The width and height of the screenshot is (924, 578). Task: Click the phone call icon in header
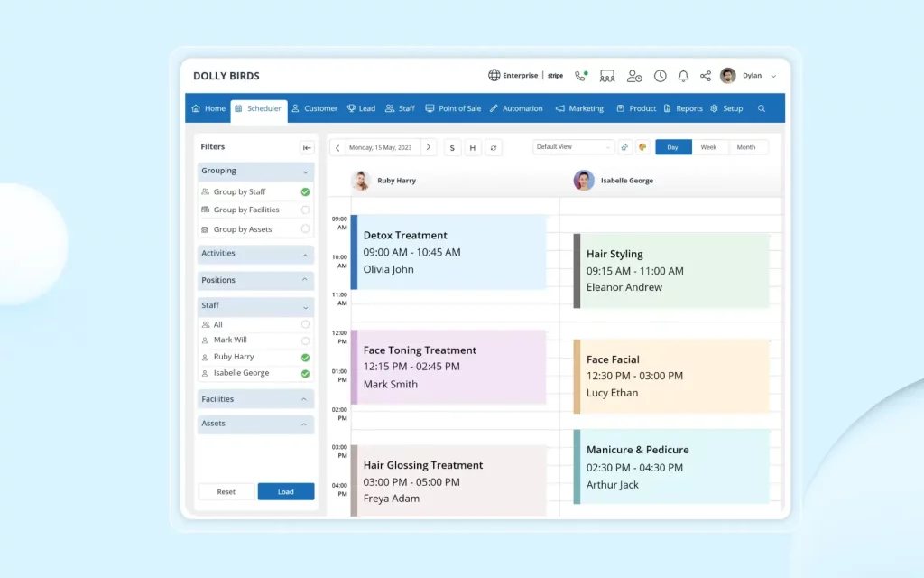581,76
